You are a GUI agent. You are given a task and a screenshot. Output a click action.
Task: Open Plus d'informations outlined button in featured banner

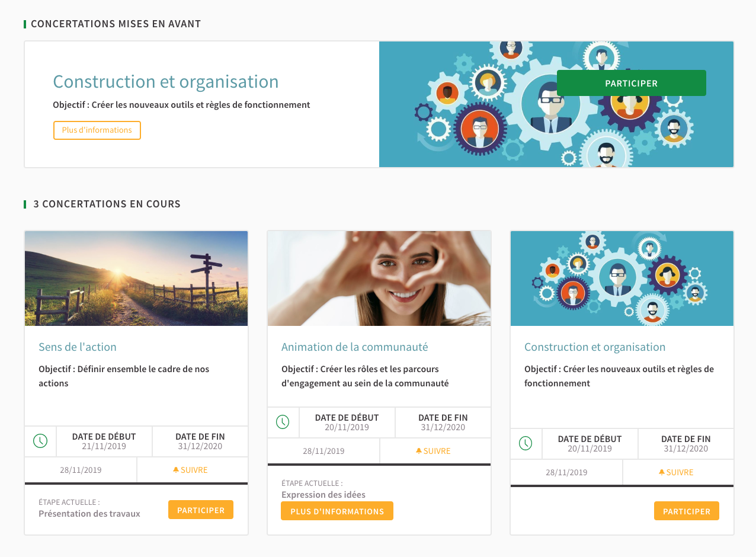[x=97, y=130]
